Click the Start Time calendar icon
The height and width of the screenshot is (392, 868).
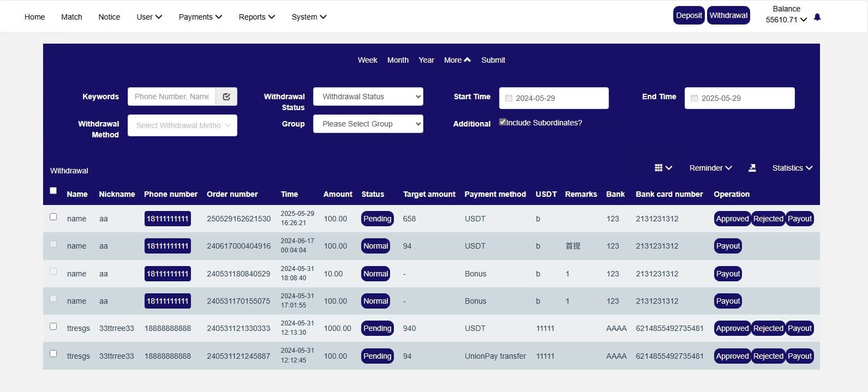point(508,98)
